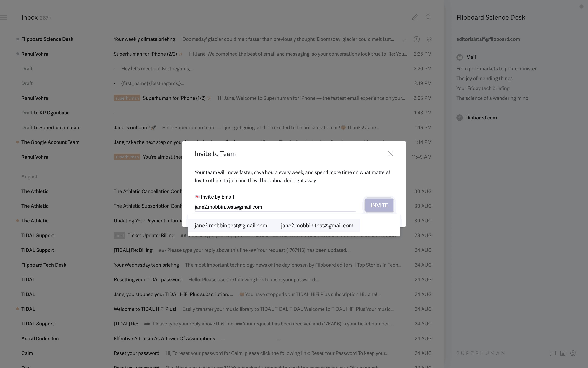
Task: Mark Flipboard Science Desk email as done
Action: (404, 39)
